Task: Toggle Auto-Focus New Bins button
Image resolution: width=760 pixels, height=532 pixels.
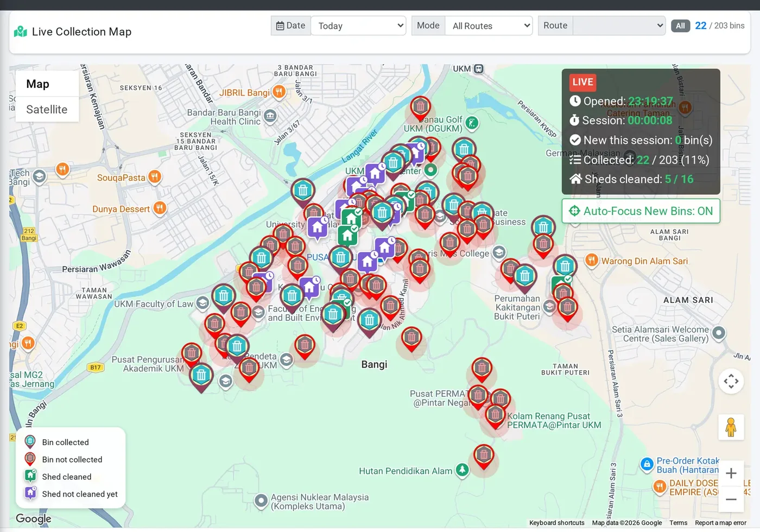Action: point(641,211)
